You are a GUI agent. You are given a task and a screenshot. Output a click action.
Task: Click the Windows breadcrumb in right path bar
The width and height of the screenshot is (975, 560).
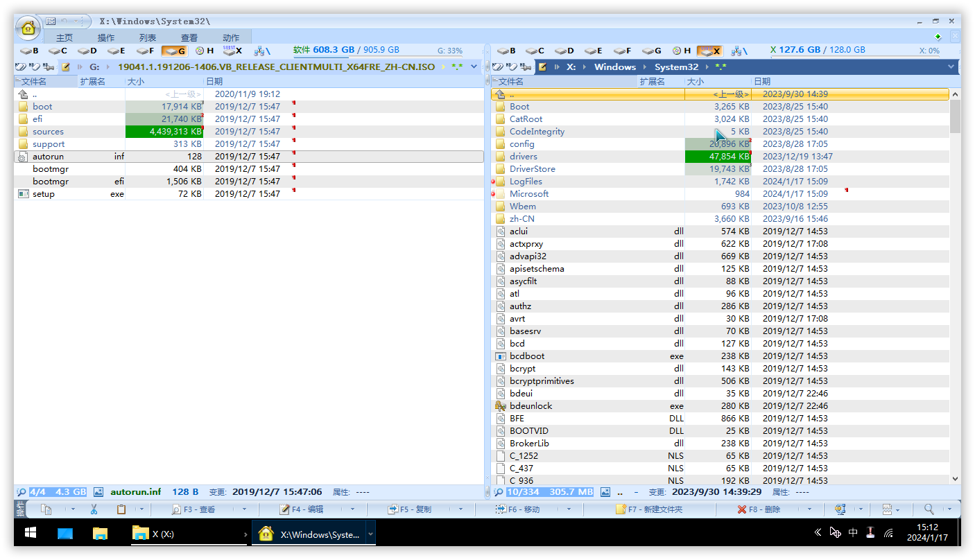[x=615, y=67]
